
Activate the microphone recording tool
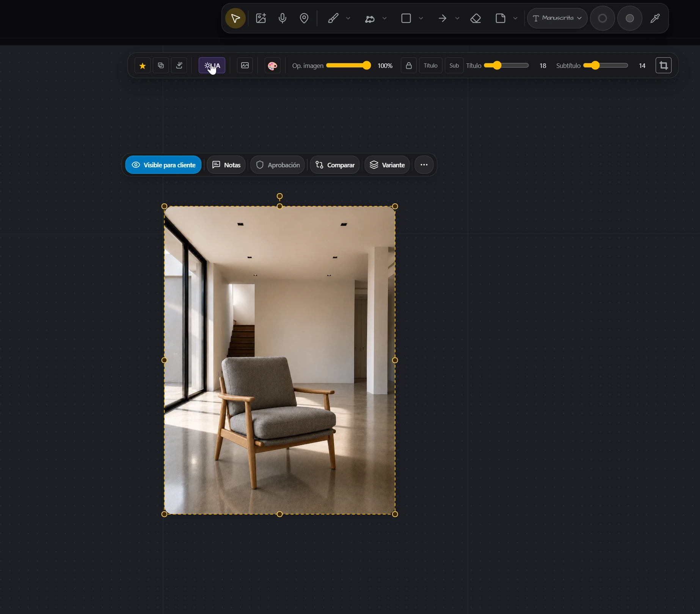[283, 18]
